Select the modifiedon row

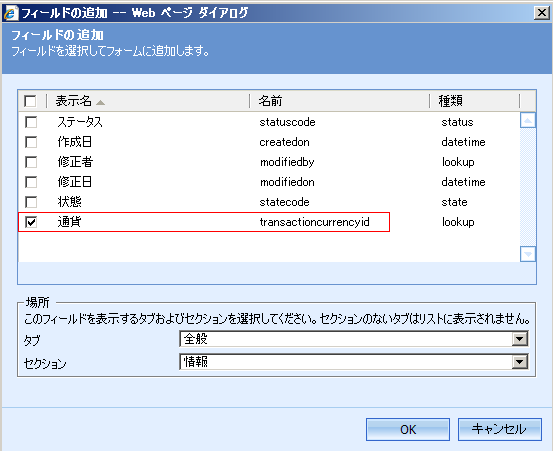pyautogui.click(x=269, y=182)
